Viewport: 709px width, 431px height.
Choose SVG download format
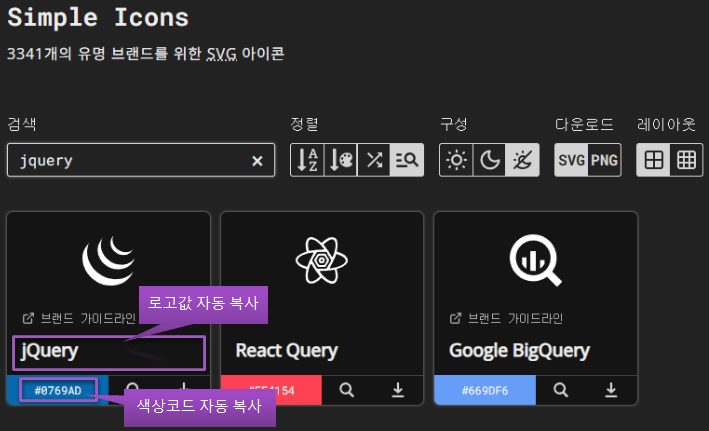572,160
